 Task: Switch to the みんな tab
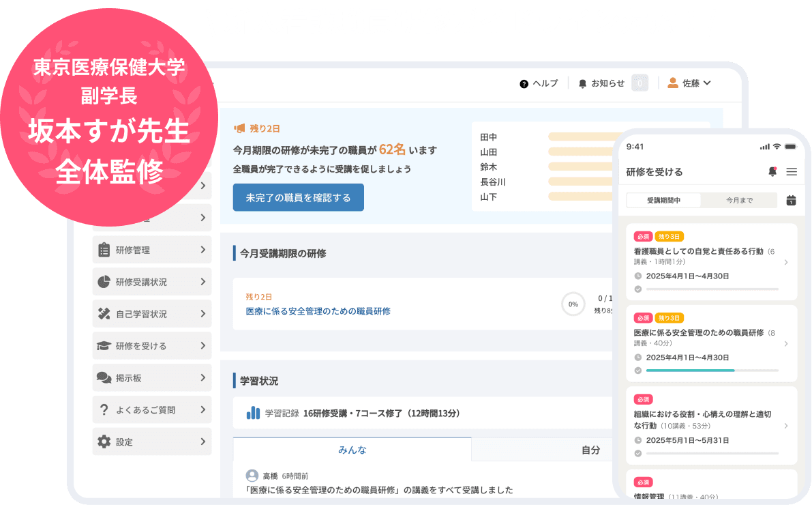[352, 450]
